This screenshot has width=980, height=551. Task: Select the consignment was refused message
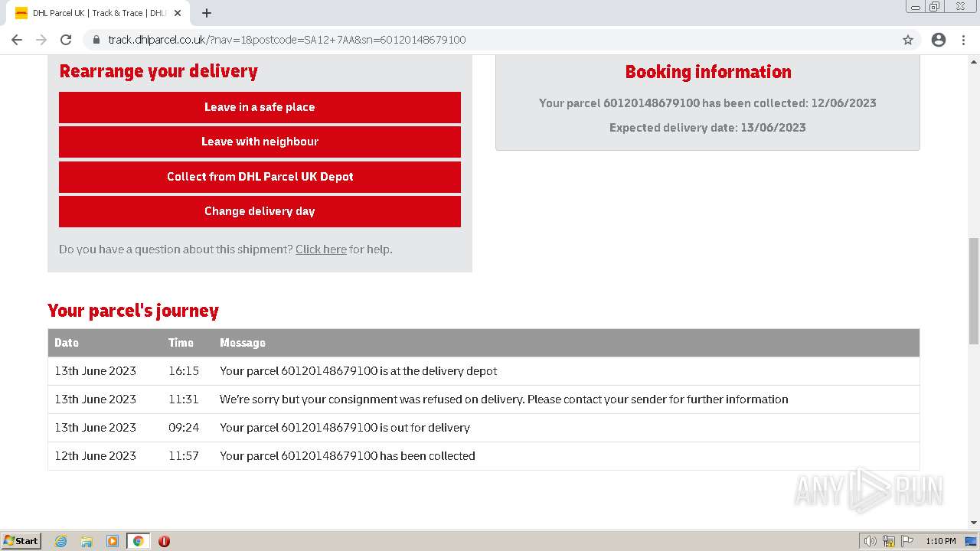click(x=504, y=399)
